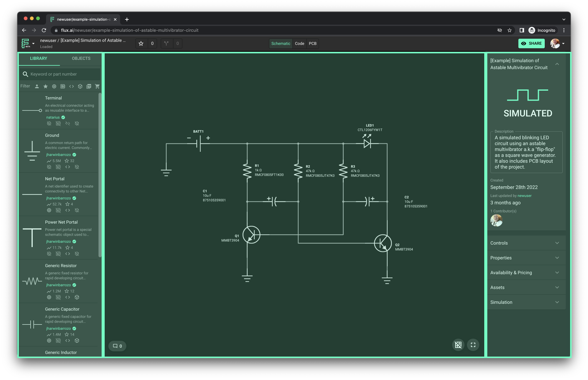
Task: Switch to the PCB view
Action: [313, 43]
